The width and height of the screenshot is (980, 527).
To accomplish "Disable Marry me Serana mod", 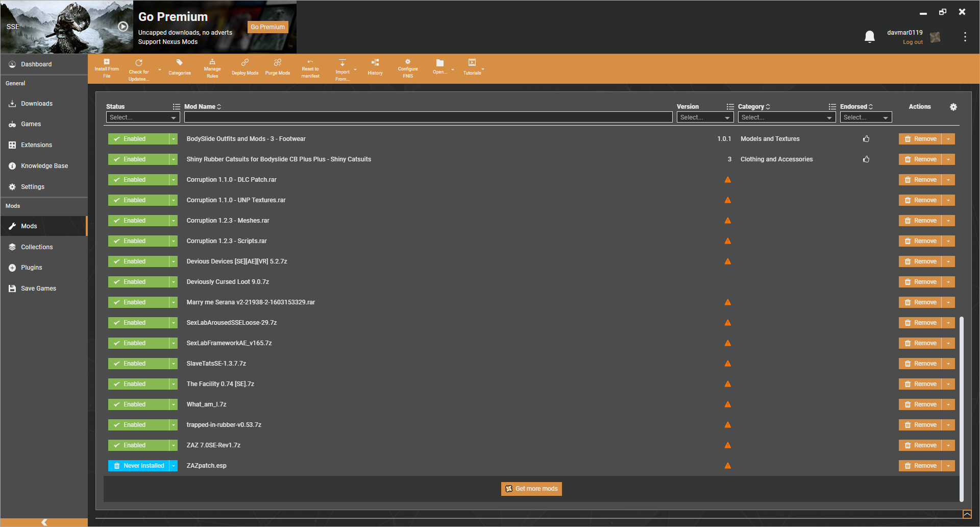I will (138, 302).
